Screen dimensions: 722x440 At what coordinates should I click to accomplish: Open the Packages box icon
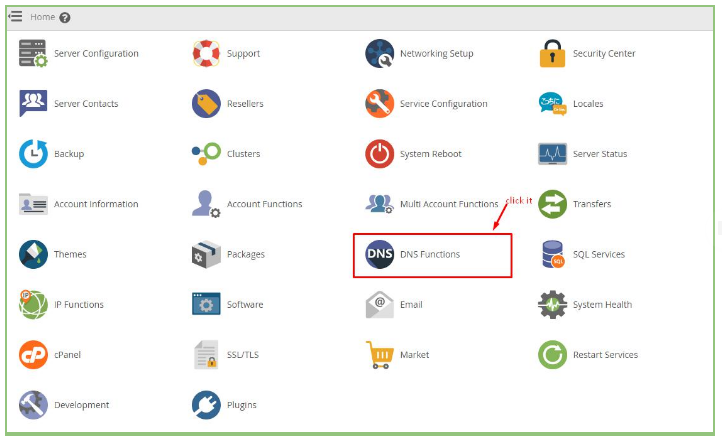(206, 254)
